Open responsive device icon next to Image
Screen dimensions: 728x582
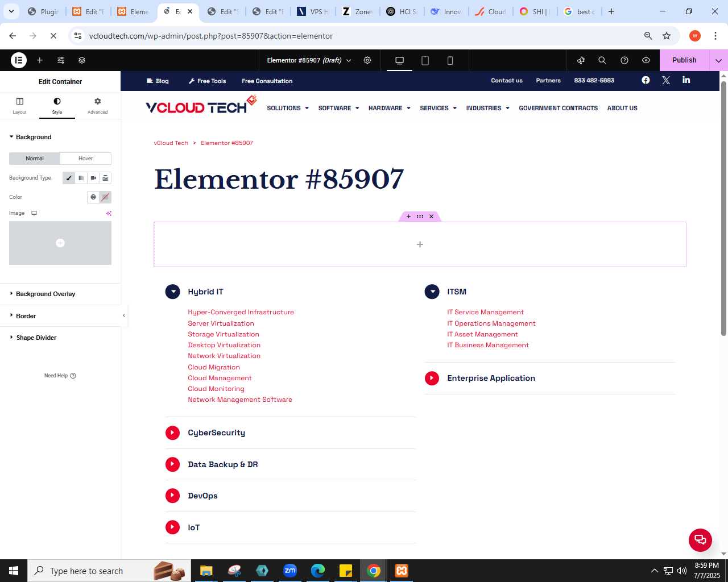tap(34, 213)
